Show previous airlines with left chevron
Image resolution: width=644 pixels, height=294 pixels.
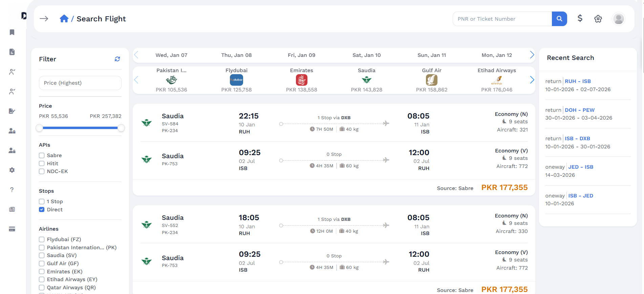[136, 80]
